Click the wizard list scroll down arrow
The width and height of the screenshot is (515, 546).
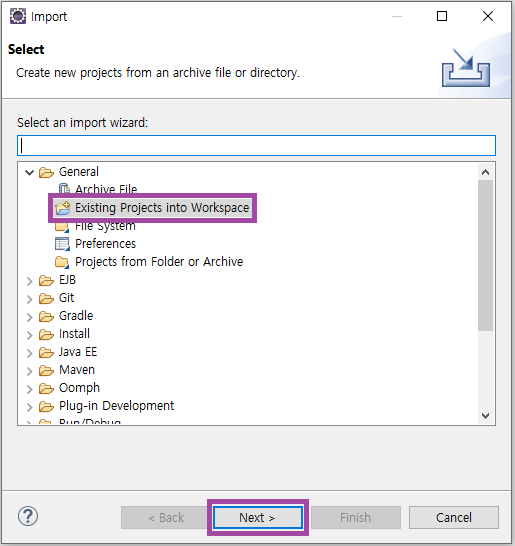[x=485, y=415]
